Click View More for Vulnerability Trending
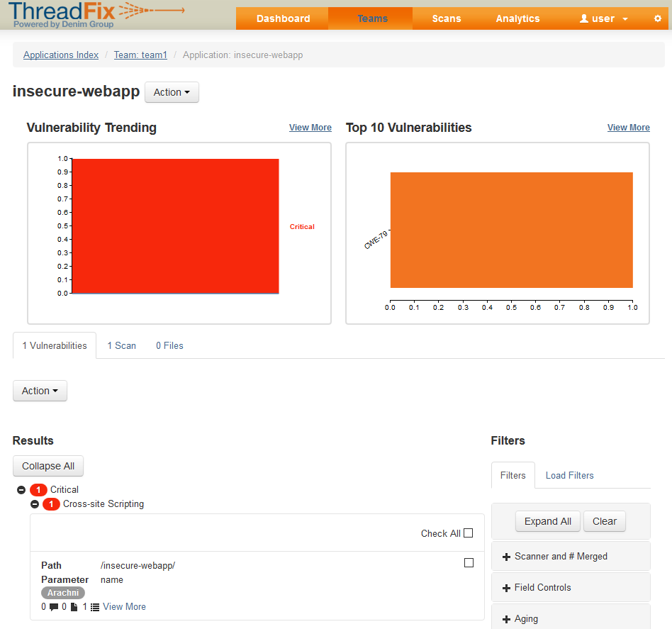This screenshot has height=629, width=672. 310,128
